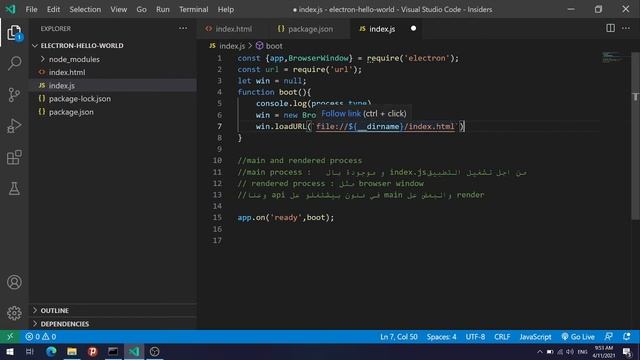Open Task View in the taskbar
The height and width of the screenshot is (360, 640).
click(x=30, y=351)
